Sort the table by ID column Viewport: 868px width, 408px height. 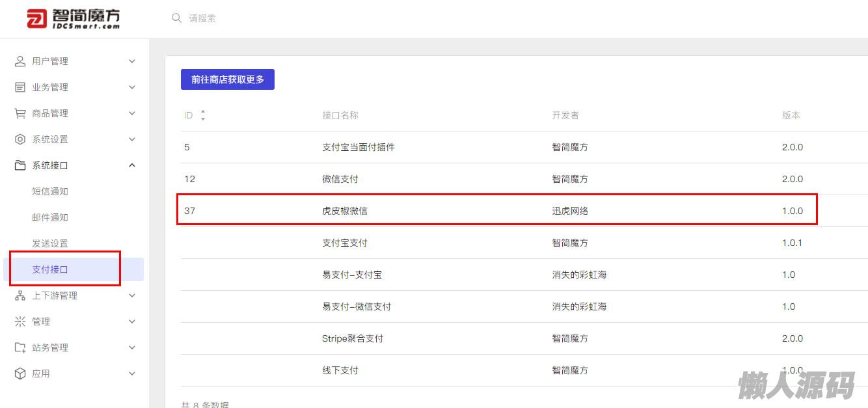pyautogui.click(x=203, y=115)
